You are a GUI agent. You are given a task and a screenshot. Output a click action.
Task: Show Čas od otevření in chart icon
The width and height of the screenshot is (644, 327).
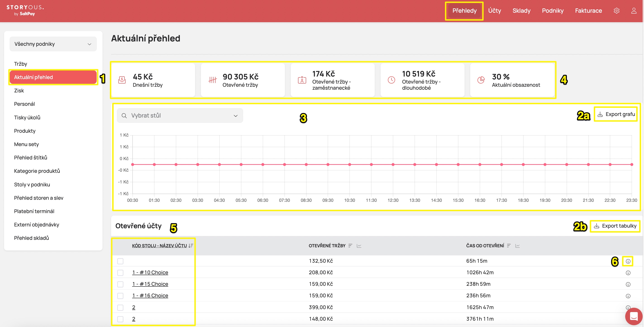518,246
